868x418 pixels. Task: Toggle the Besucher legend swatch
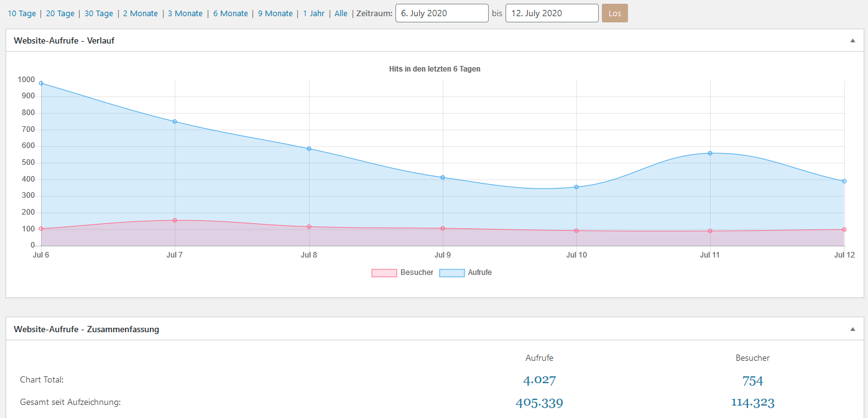[384, 273]
